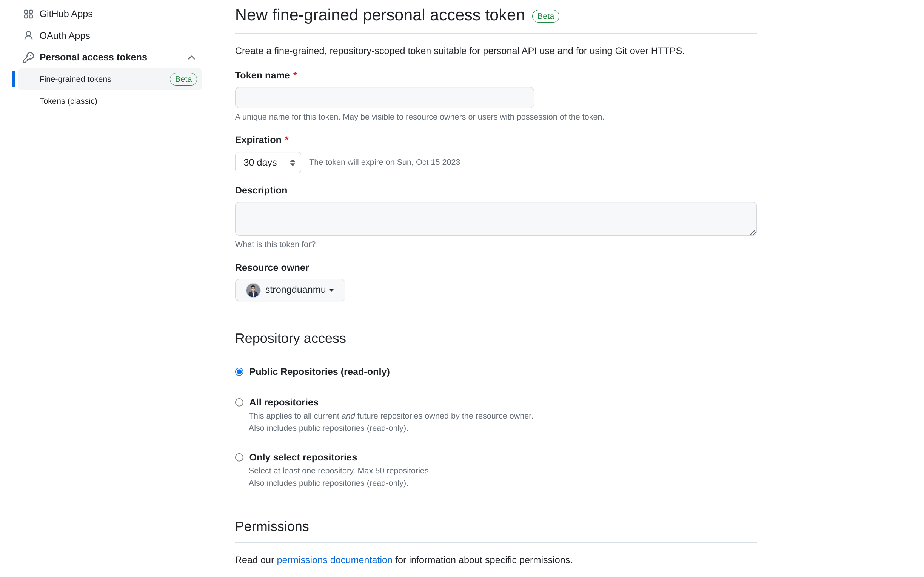
Task: Click the resource owner avatar image
Action: pyautogui.click(x=253, y=290)
